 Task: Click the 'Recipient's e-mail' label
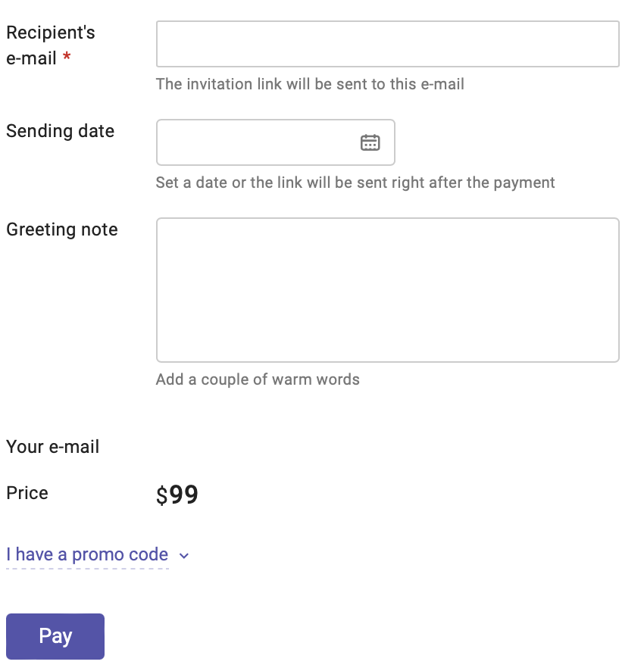pos(50,45)
